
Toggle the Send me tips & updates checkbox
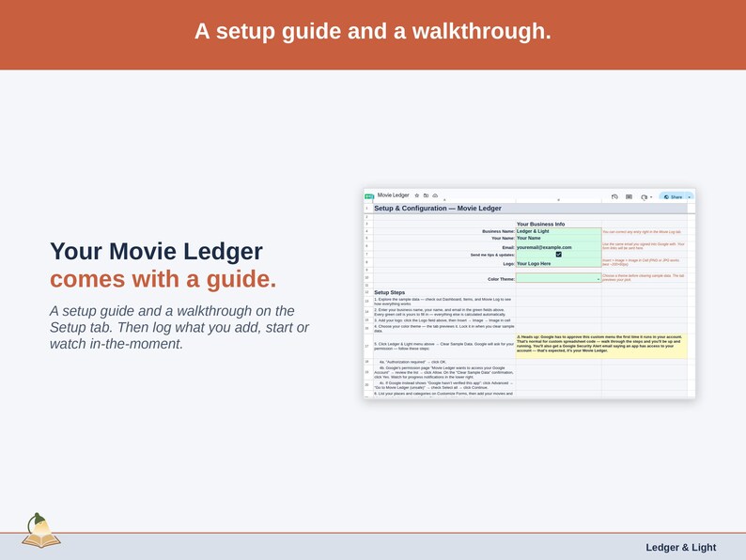pos(558,255)
